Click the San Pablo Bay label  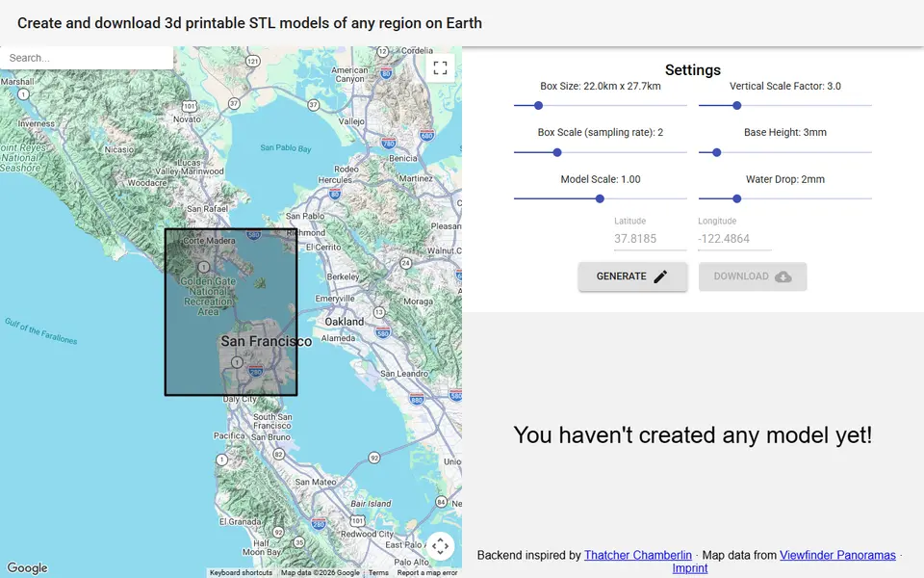pyautogui.click(x=286, y=148)
